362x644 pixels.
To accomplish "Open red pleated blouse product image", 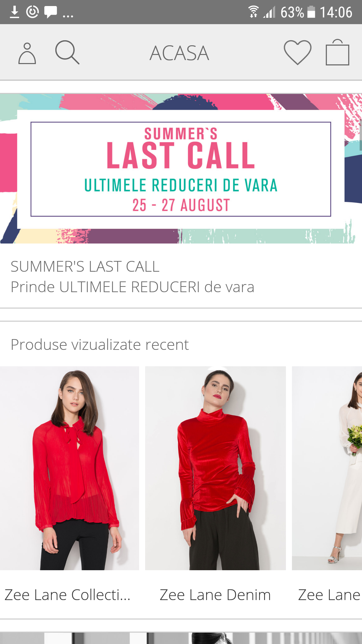I will click(x=69, y=468).
